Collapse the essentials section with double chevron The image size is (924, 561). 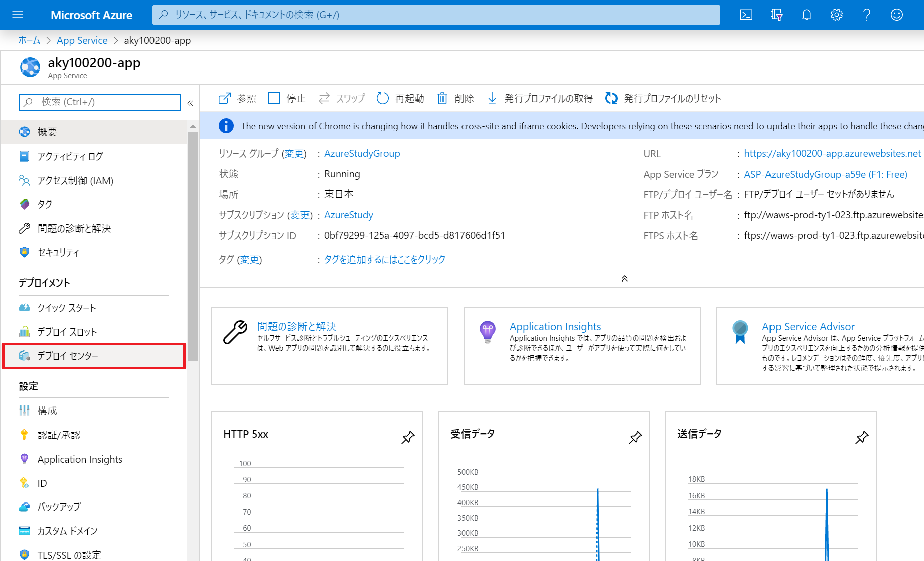625,278
